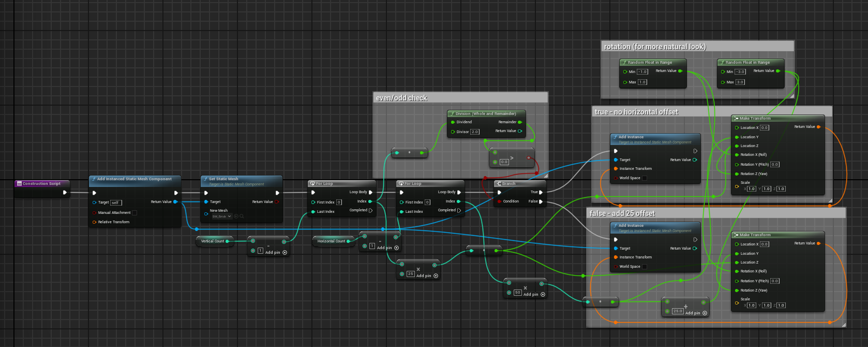Click the Browse magnifier icon beside SM_Brick
The height and width of the screenshot is (347, 868).
tap(242, 216)
